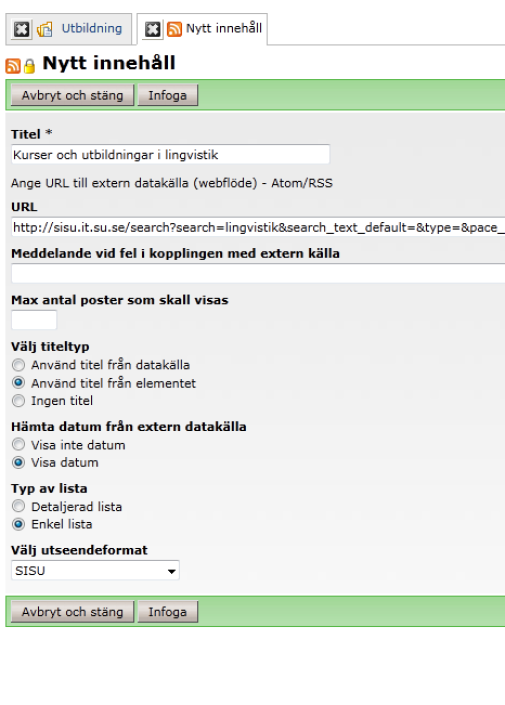Select Detaljerad lista radio button
The width and height of the screenshot is (505, 705).
click(18, 506)
